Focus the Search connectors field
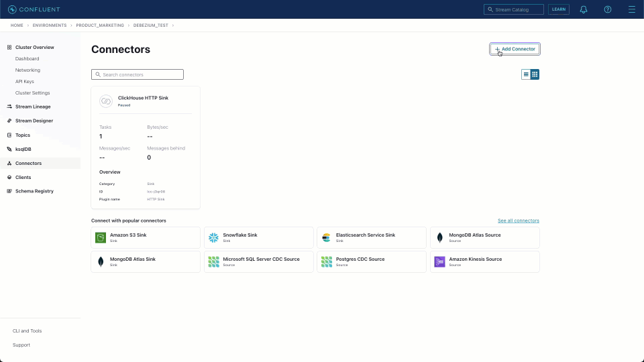 click(138, 74)
